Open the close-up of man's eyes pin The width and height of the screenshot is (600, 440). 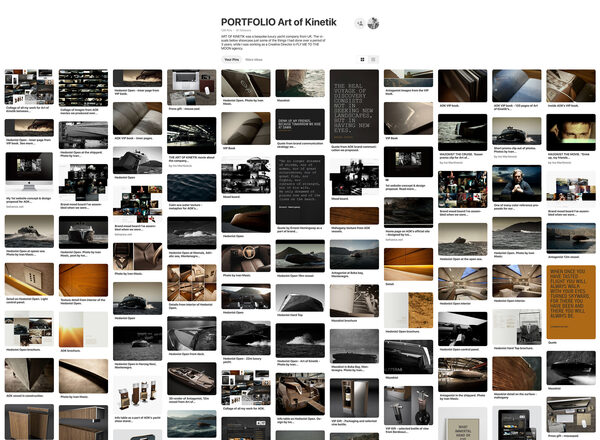[x=571, y=132]
